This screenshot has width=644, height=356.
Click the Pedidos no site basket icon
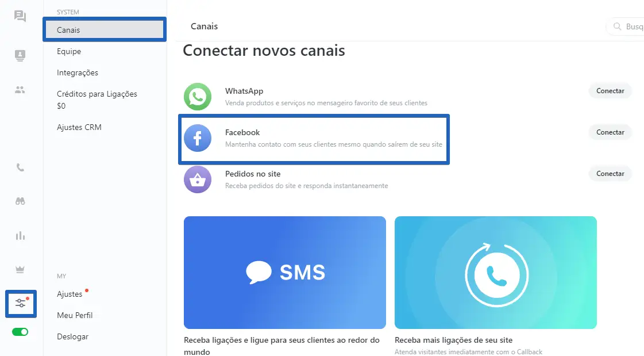(198, 179)
